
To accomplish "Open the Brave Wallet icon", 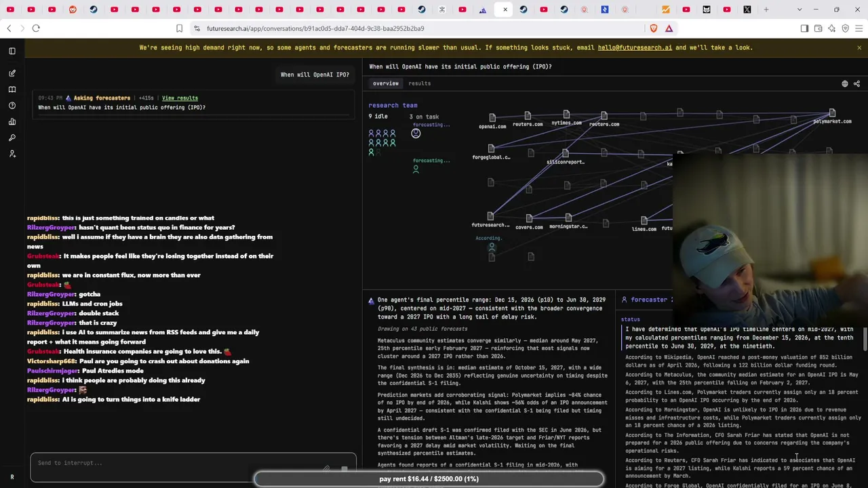I will (x=818, y=28).
